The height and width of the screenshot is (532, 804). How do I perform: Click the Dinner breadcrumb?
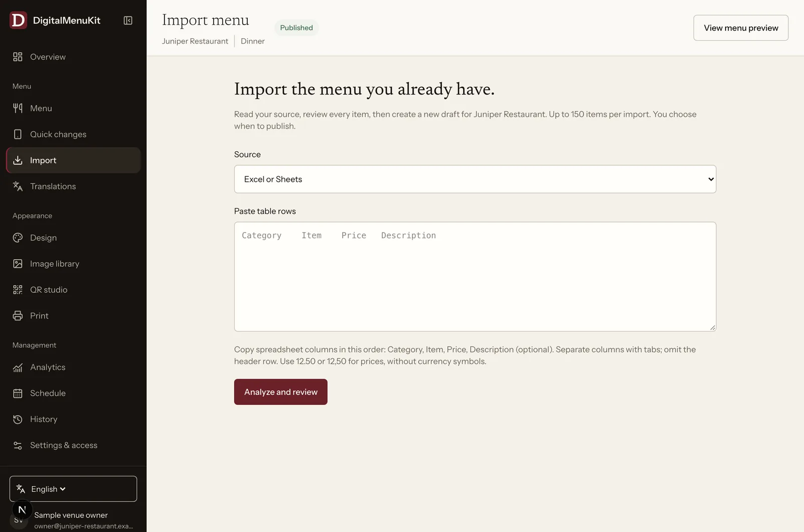point(252,41)
